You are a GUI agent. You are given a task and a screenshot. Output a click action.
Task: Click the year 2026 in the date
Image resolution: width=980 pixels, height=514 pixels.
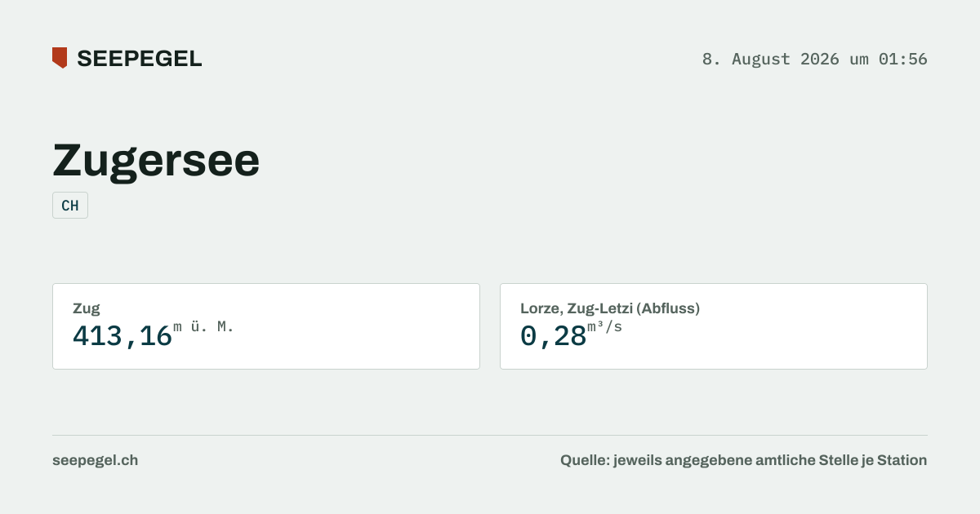click(x=820, y=59)
